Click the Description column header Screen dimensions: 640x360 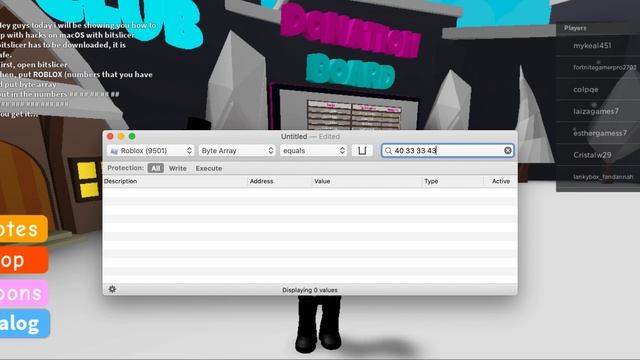coord(175,181)
